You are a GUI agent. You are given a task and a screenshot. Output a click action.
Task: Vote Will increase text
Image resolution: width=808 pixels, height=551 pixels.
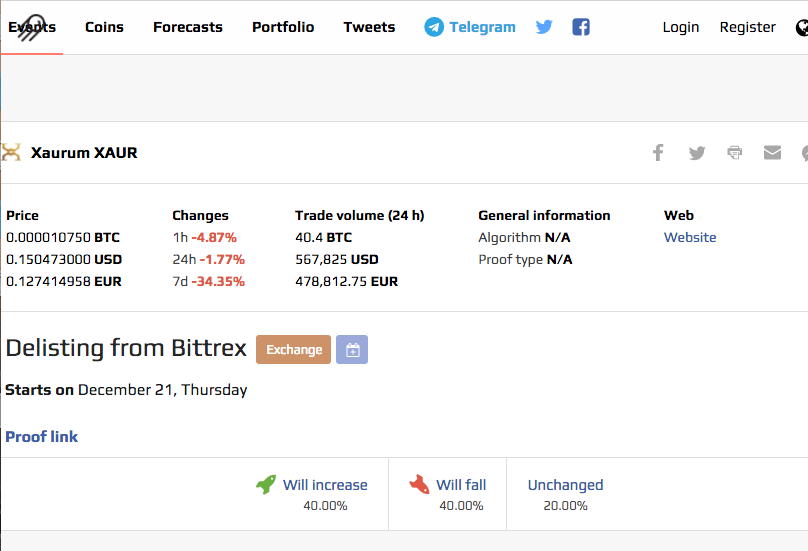325,485
